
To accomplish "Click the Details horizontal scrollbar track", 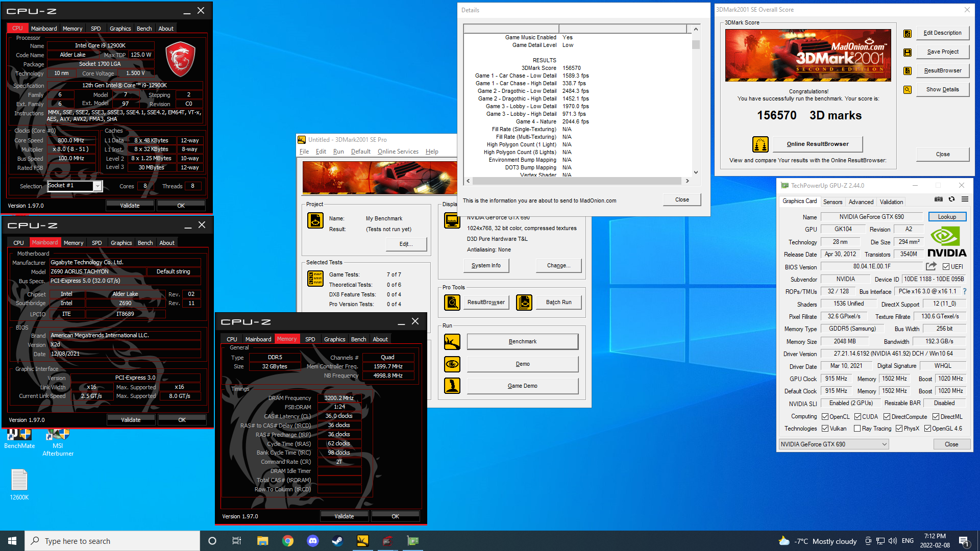I will coord(577,181).
